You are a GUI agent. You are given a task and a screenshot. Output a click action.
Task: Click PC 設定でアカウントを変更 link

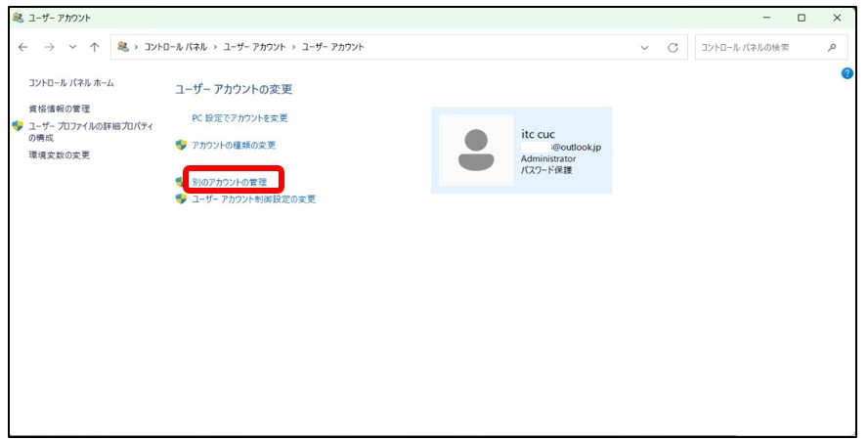[x=239, y=118]
